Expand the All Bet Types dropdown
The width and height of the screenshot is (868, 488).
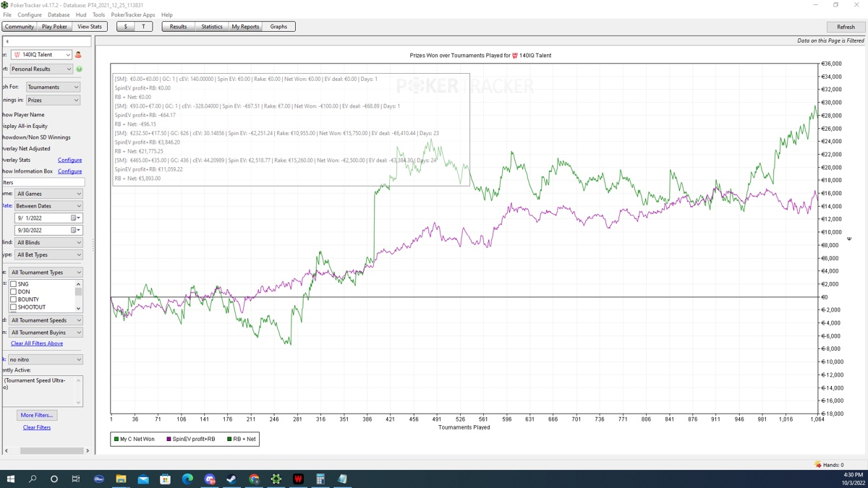pyautogui.click(x=48, y=254)
